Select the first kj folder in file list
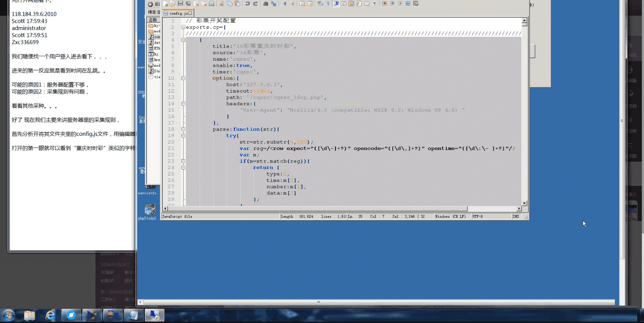The image size is (644, 323). (154, 25)
